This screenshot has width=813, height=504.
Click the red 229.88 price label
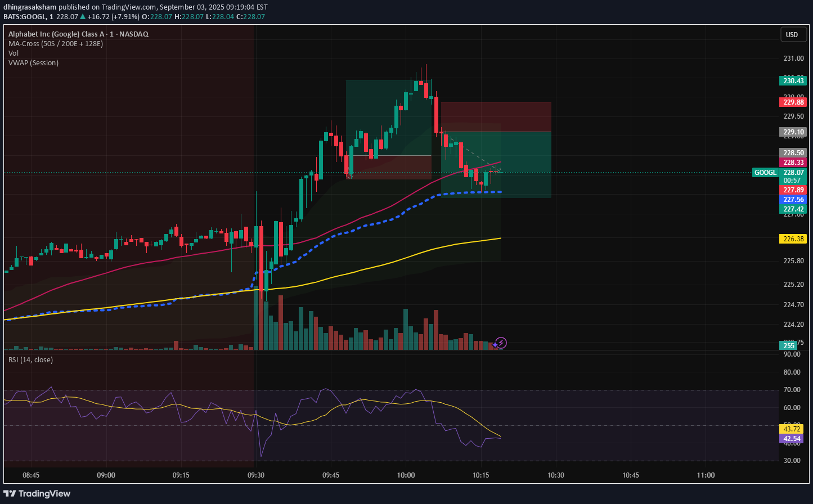click(x=793, y=102)
